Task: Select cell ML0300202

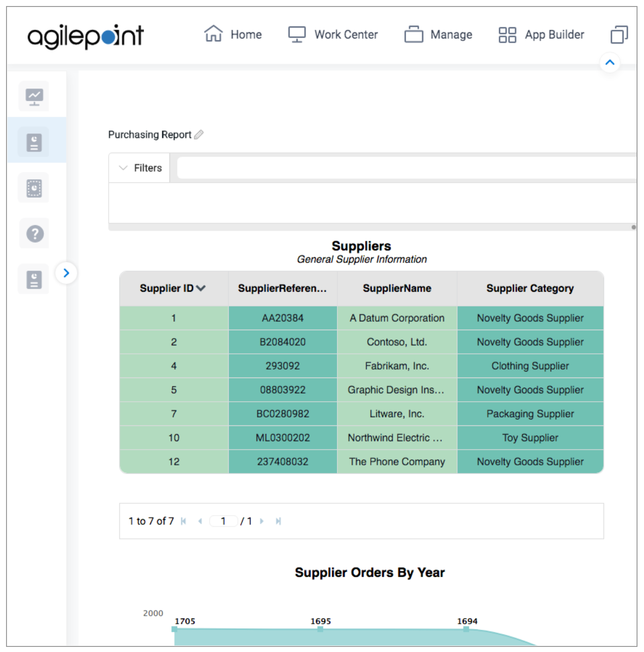Action: point(283,438)
